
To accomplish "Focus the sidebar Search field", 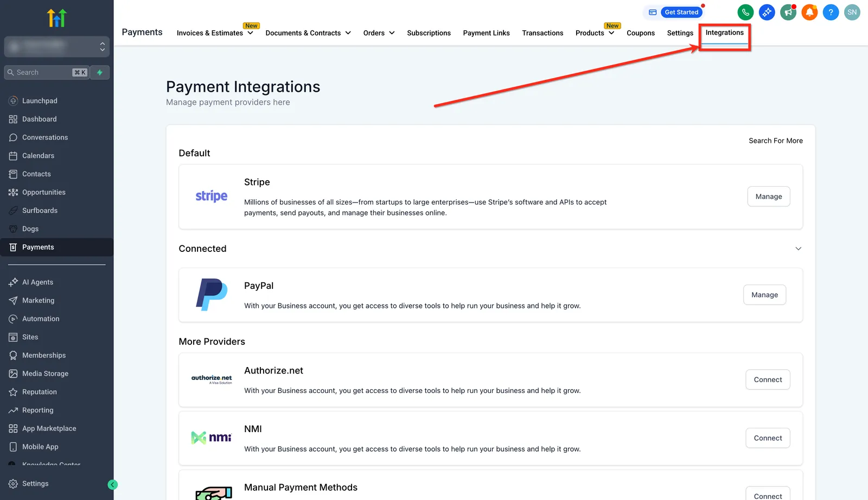I will click(x=47, y=73).
